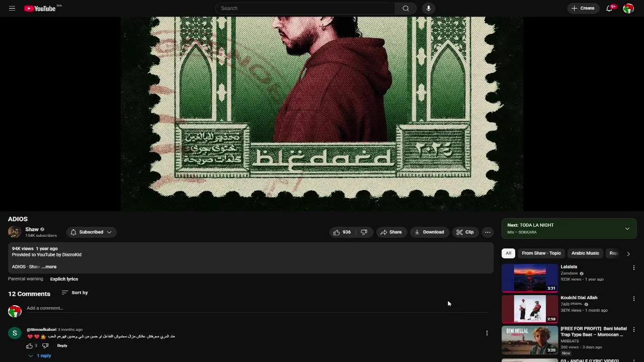Open the notifications bell
This screenshot has height=362, width=644.
[609, 8]
